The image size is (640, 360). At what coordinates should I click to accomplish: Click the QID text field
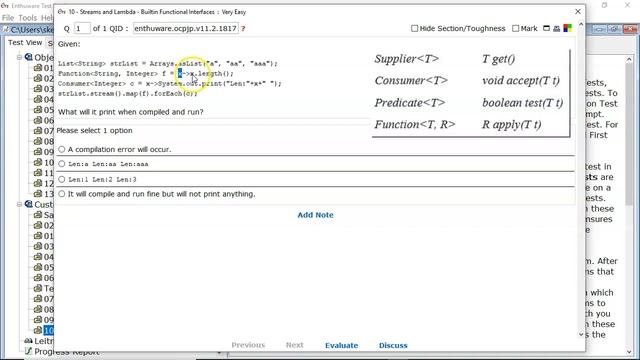[186, 28]
